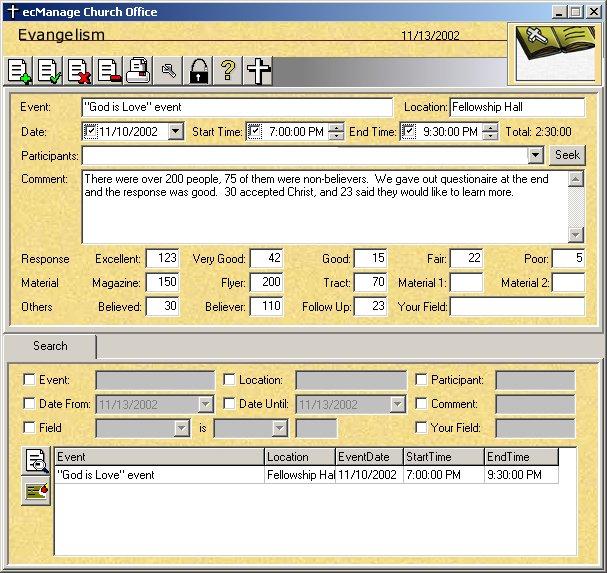Click the Poor response field
This screenshot has height=573, width=607.
coord(568,258)
